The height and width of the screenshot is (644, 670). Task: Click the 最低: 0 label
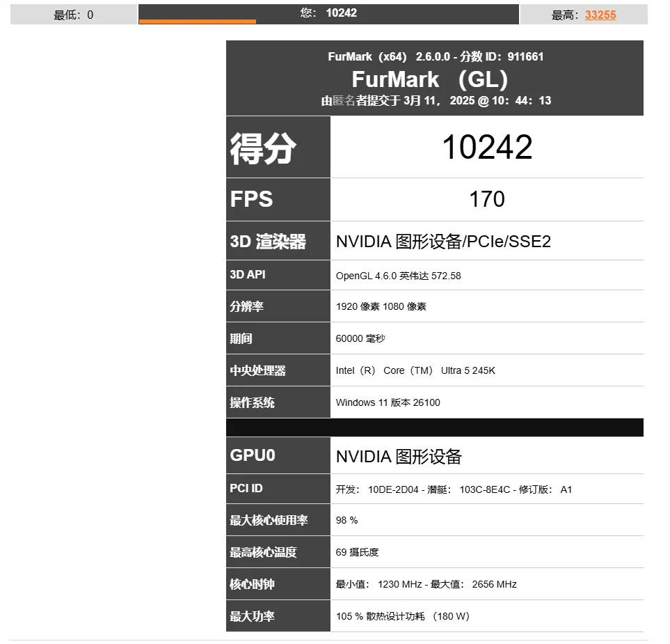pyautogui.click(x=73, y=15)
